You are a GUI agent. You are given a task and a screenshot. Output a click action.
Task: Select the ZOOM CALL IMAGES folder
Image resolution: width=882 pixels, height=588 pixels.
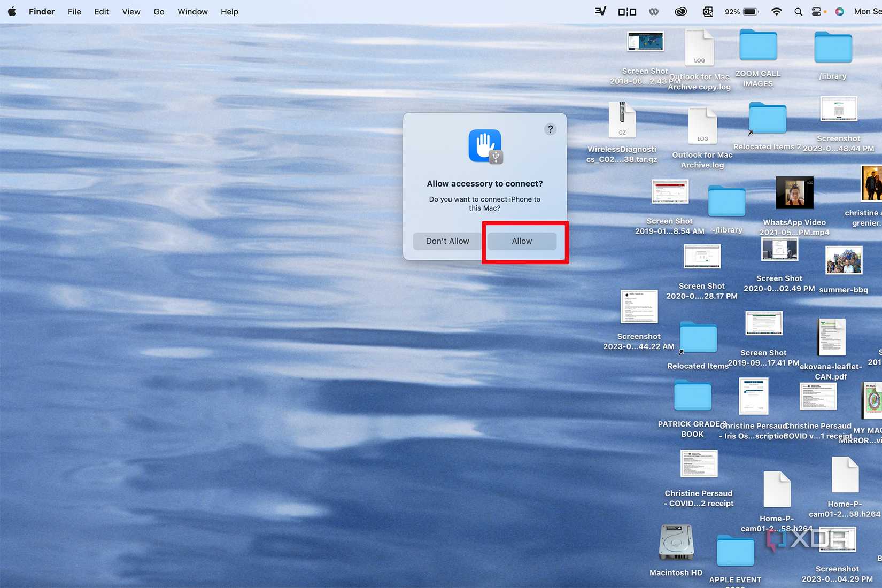pos(758,45)
